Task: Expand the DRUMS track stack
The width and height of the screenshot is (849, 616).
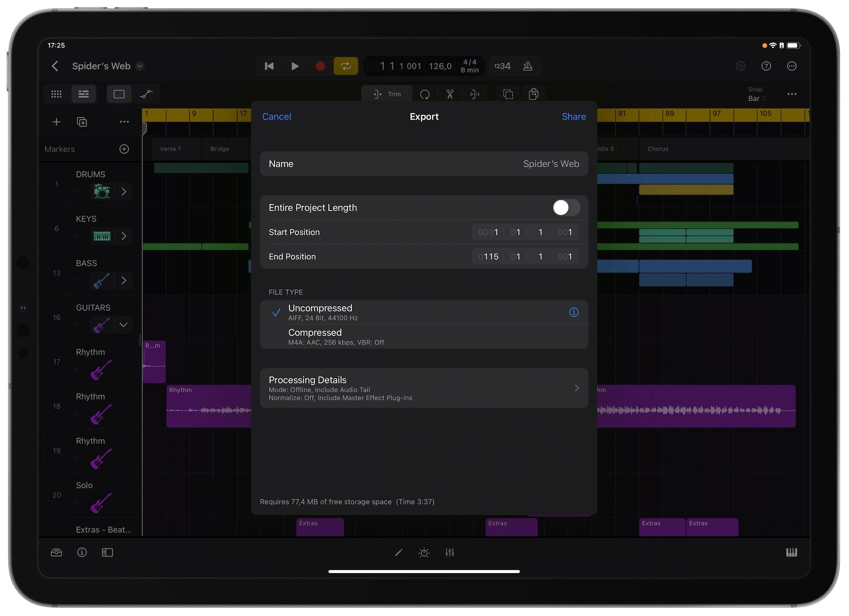Action: (124, 192)
